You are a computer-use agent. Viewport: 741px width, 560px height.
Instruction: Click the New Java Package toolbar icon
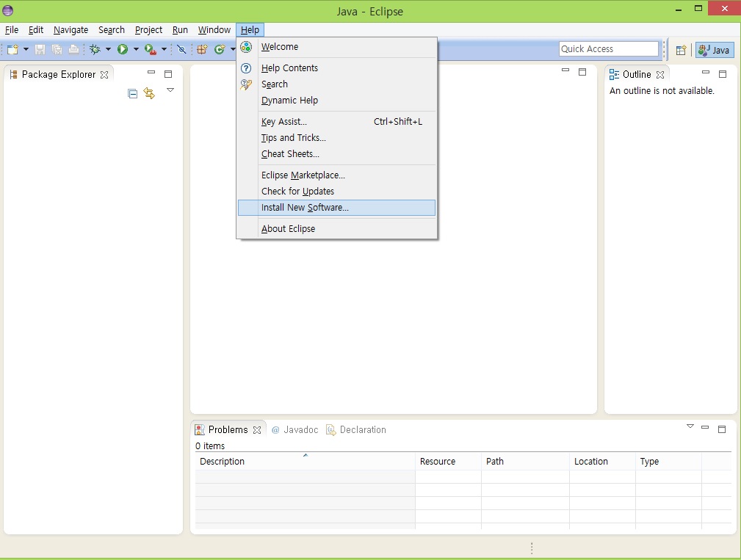tap(202, 49)
